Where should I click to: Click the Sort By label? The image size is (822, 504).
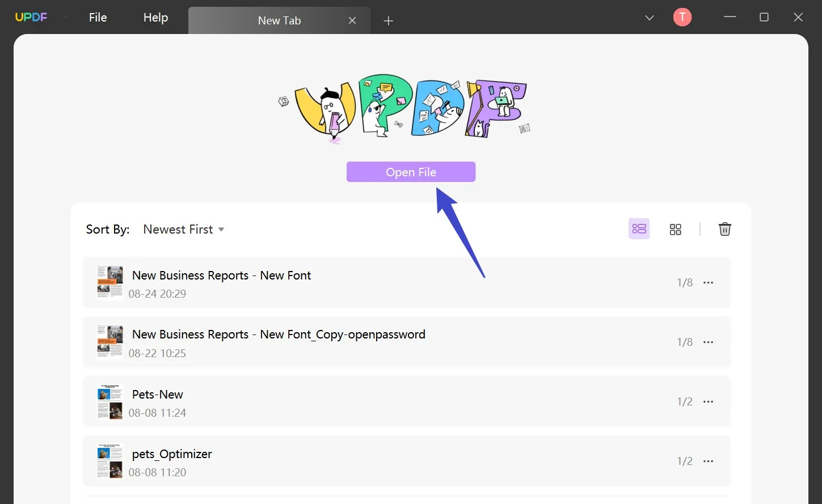[x=108, y=229]
